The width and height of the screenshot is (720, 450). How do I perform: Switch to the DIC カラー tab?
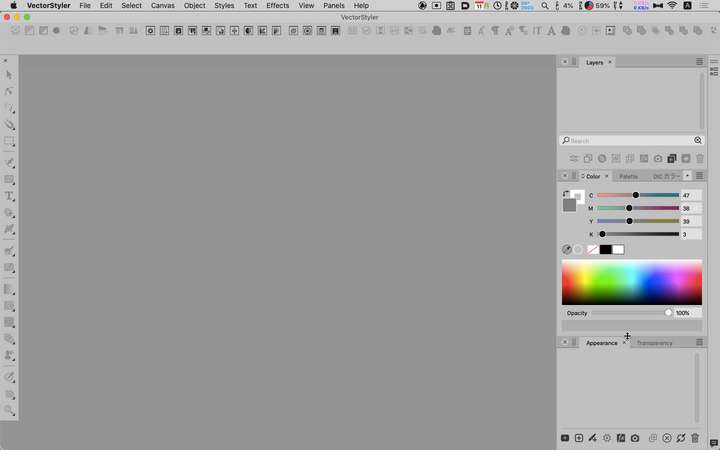666,176
